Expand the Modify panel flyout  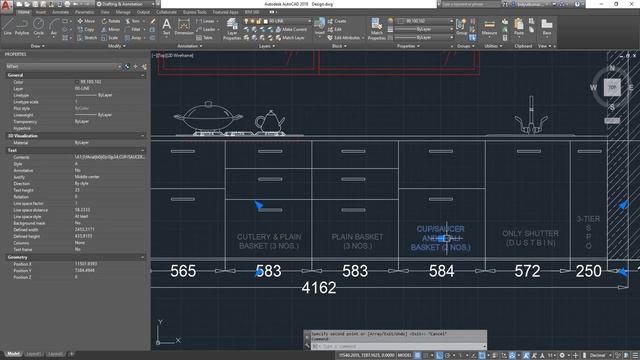point(116,46)
